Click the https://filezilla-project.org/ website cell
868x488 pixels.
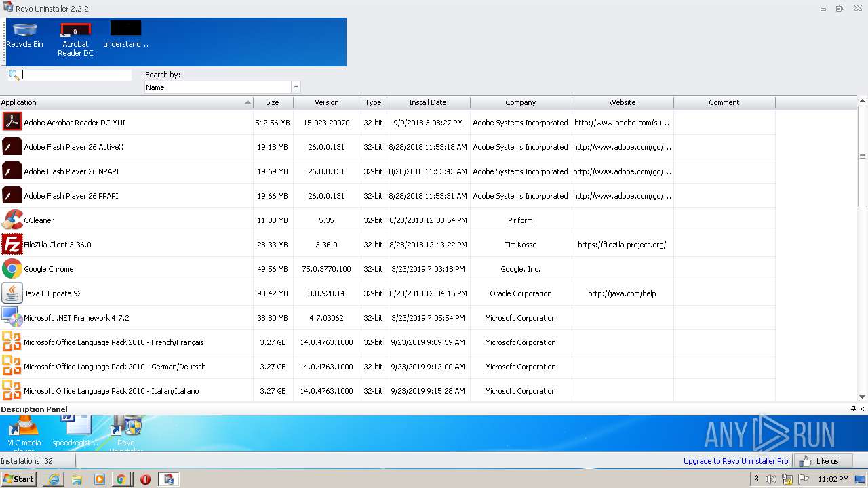(622, 245)
